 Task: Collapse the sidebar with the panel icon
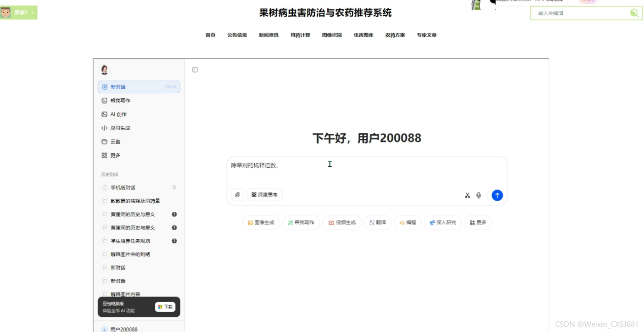195,70
